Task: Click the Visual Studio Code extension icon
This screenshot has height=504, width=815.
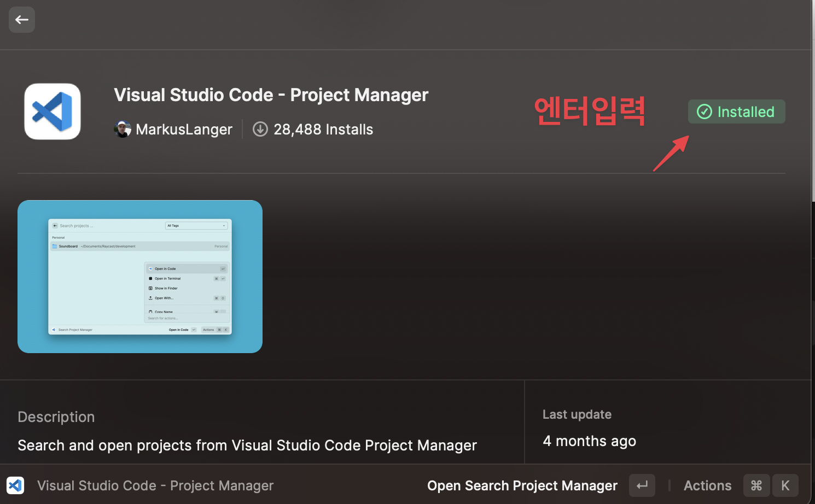Action: click(x=53, y=112)
